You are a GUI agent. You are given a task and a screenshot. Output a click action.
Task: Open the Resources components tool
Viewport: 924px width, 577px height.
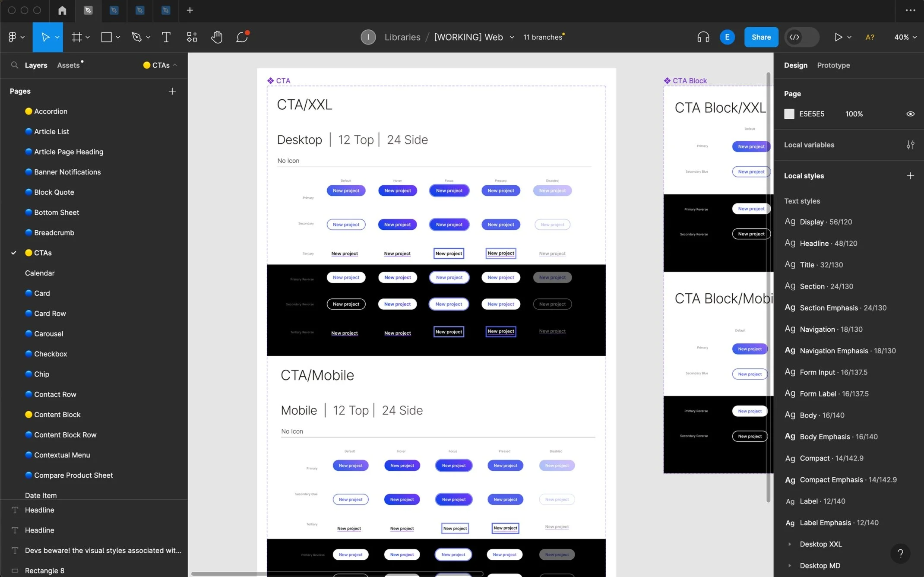[192, 37]
